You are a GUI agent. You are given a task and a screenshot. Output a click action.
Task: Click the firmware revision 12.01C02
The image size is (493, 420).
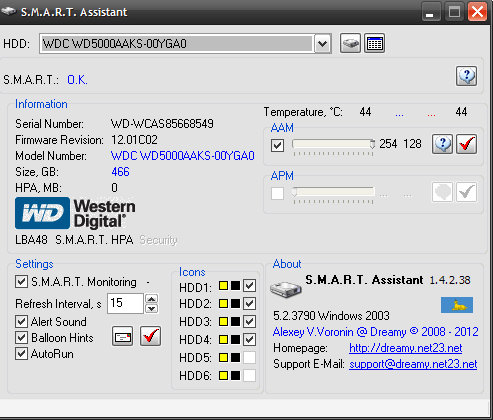coord(134,140)
